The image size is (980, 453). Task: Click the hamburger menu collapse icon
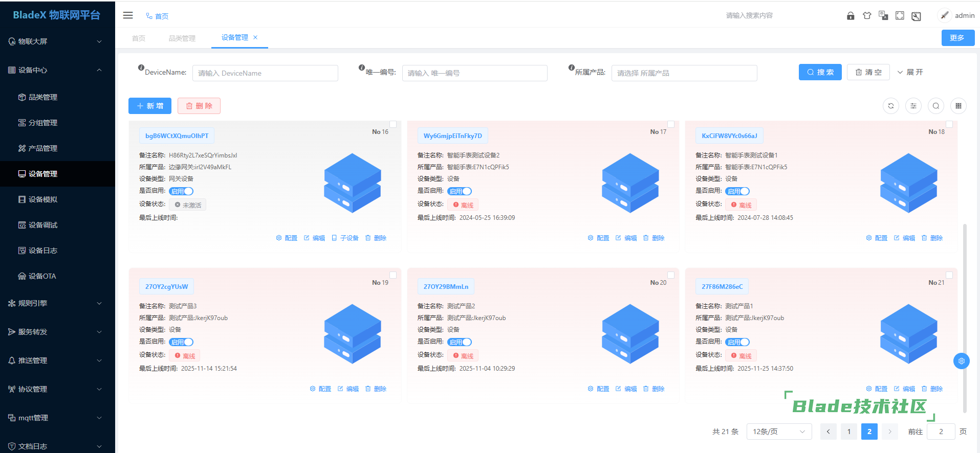tap(128, 15)
